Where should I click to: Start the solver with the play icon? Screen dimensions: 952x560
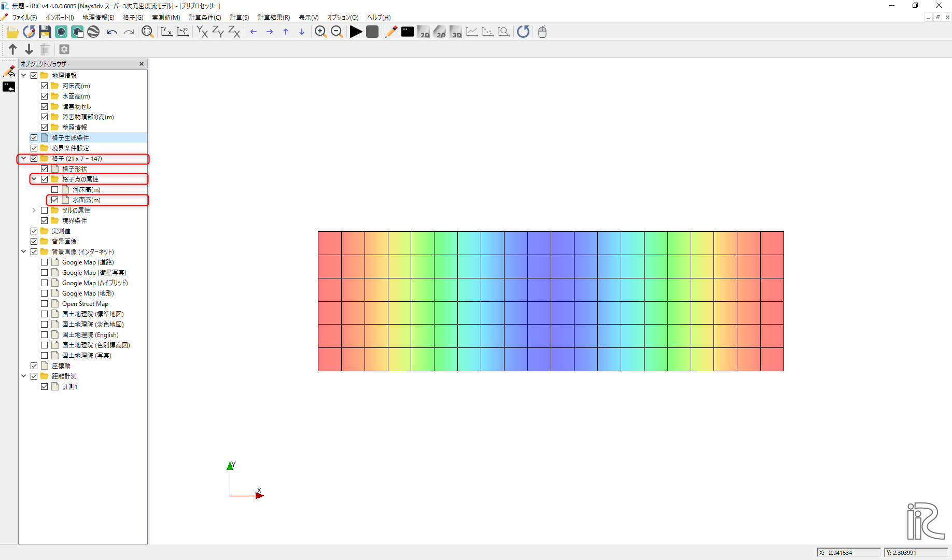356,32
